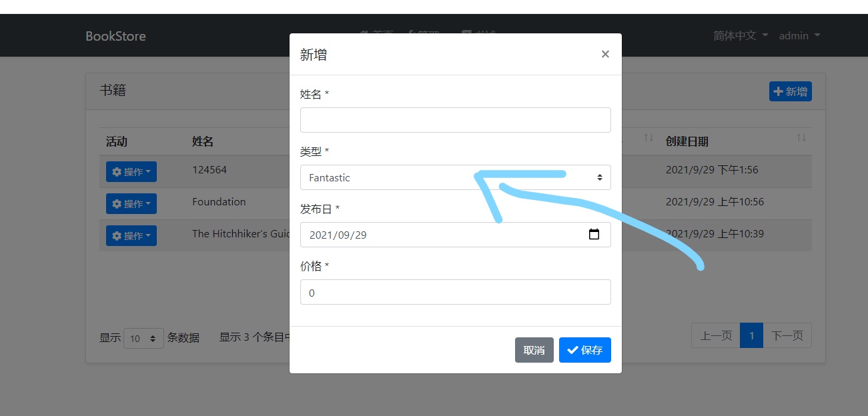The width and height of the screenshot is (868, 416).
Task: Click the 取消 button in the dialog
Action: click(x=534, y=349)
